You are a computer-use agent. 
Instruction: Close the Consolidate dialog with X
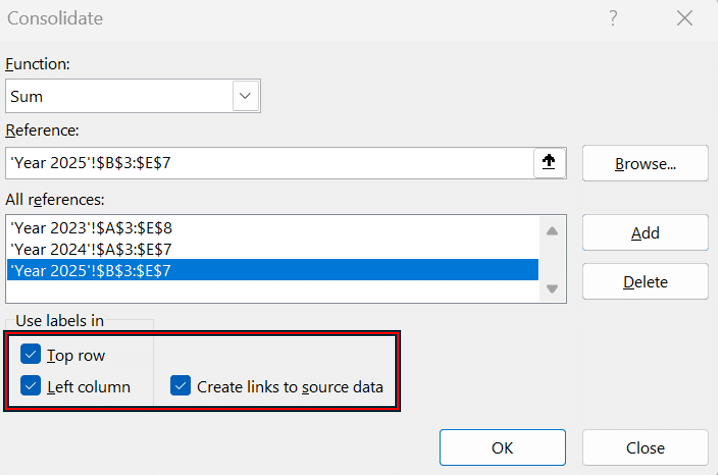click(684, 19)
